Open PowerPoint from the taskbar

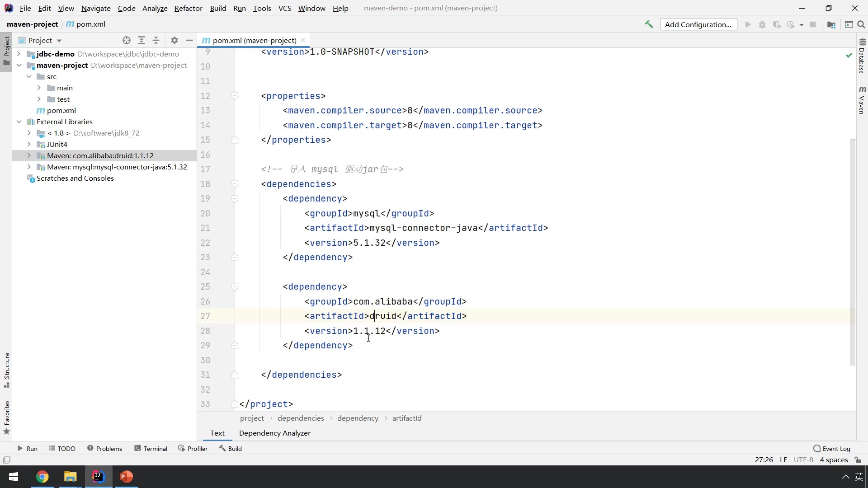127,477
